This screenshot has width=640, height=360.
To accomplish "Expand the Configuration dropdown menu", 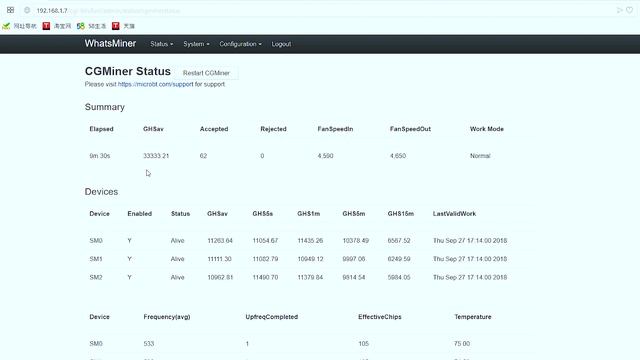I will point(240,44).
